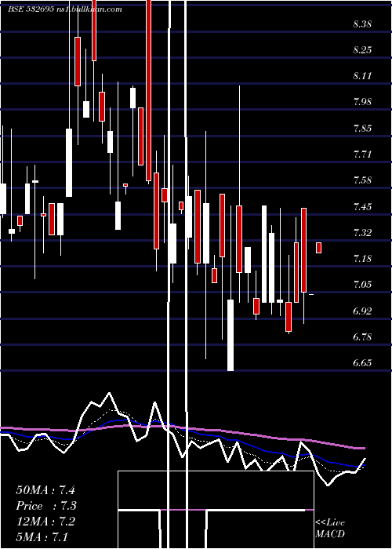Image resolution: width=392 pixels, height=549 pixels.
Task: Click the 6.78 price label
Action: 362,336
